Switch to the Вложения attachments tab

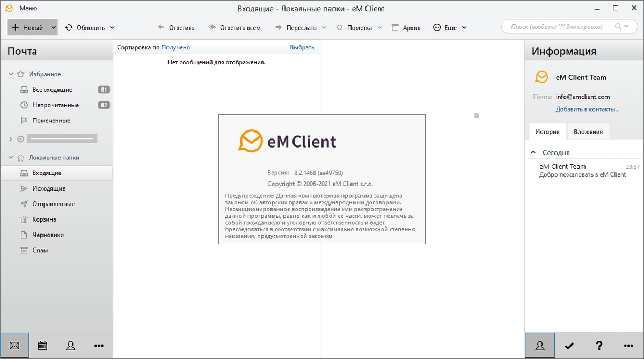[x=588, y=131]
